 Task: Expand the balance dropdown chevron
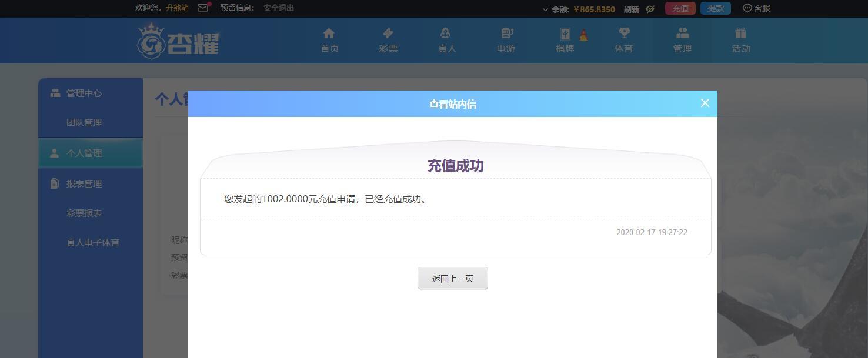pyautogui.click(x=545, y=9)
